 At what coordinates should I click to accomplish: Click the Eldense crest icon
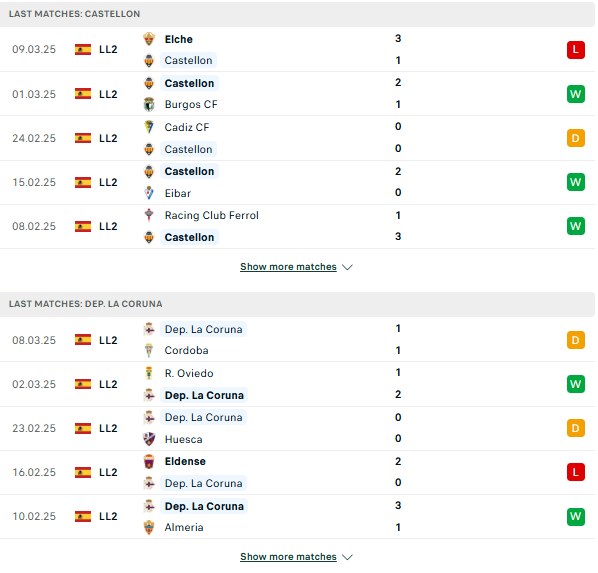(149, 461)
